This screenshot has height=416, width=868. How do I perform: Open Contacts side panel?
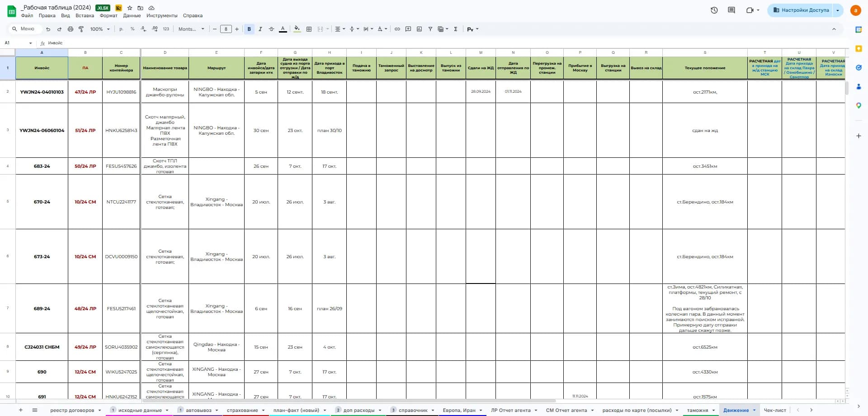859,86
